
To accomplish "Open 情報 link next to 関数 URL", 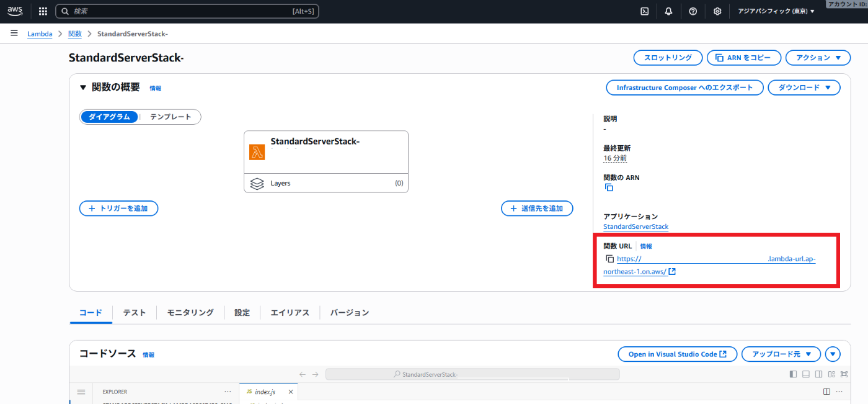I will 646,246.
